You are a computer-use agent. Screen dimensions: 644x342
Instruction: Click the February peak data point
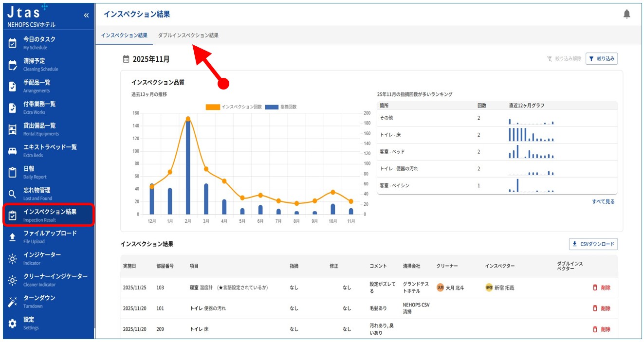(188, 119)
